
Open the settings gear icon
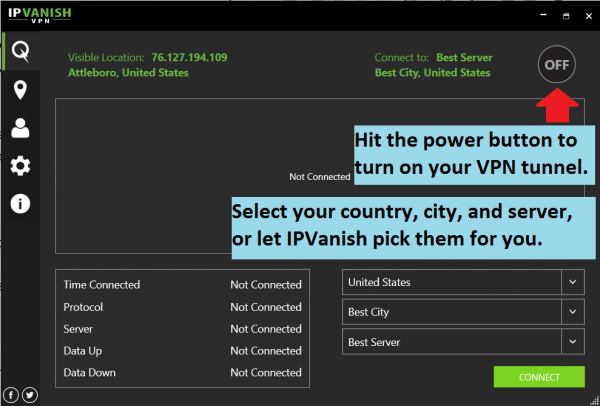pyautogui.click(x=20, y=166)
